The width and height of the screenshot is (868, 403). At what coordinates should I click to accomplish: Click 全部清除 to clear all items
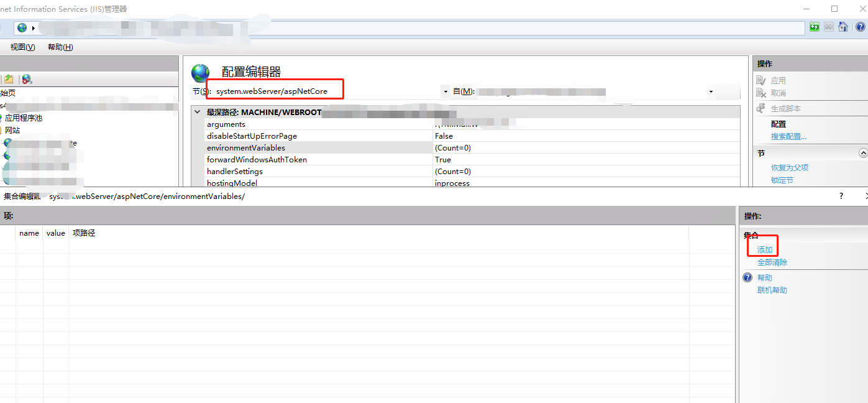(772, 262)
